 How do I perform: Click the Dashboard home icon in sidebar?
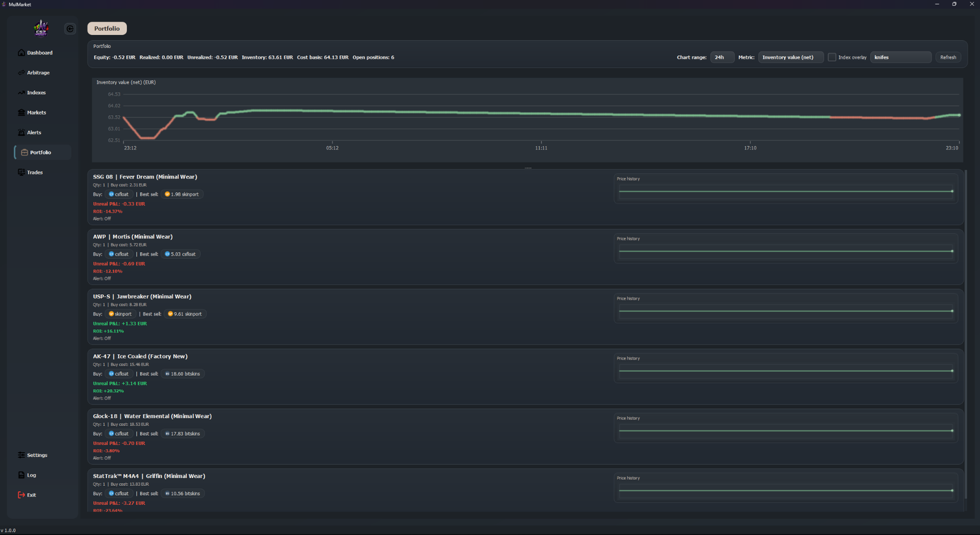(x=21, y=53)
